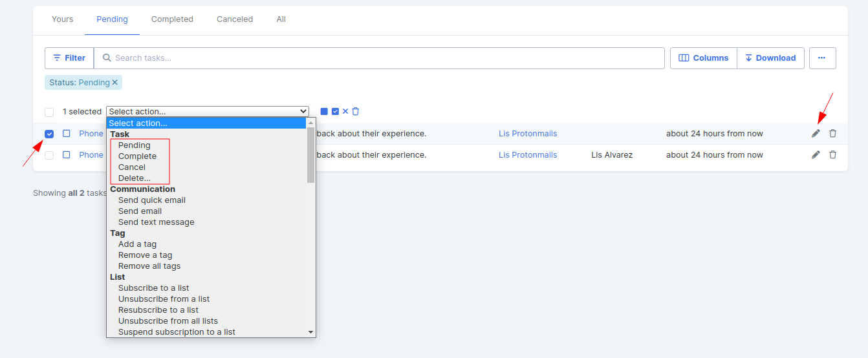Image resolution: width=868 pixels, height=358 pixels.
Task: Click the pencil edit icon in the Lis Alvarez row
Action: [x=816, y=154]
